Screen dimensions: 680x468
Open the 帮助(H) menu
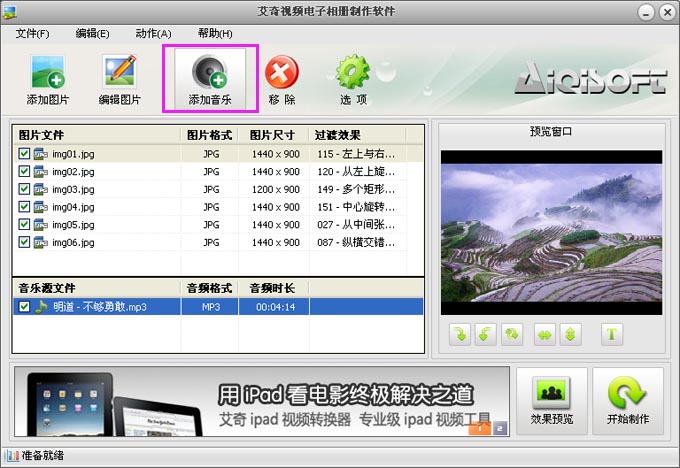click(215, 33)
